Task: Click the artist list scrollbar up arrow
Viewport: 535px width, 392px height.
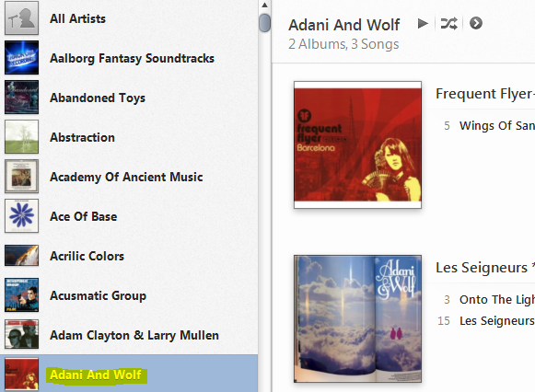Action: click(264, 6)
